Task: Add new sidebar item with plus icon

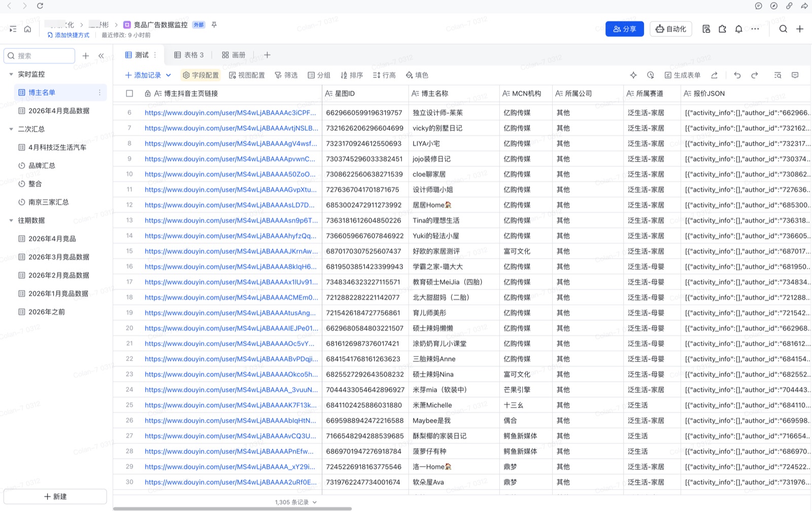Action: click(x=86, y=56)
